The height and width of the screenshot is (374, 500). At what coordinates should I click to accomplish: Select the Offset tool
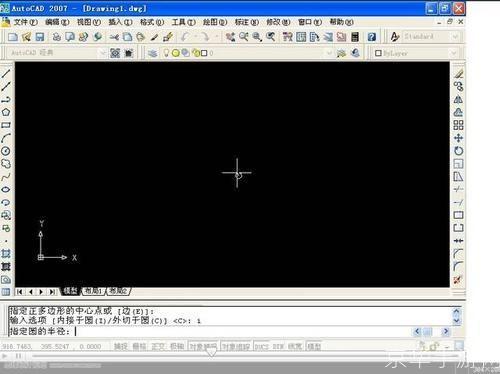(459, 112)
